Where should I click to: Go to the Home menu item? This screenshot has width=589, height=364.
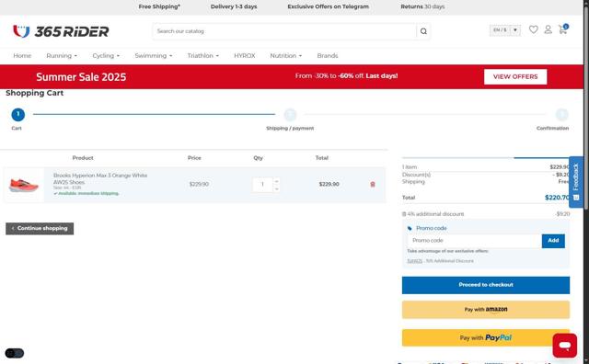22,55
